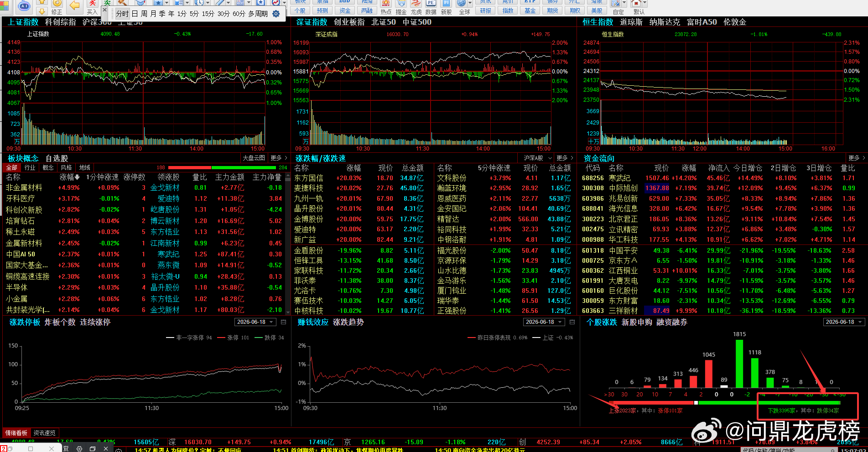Switch to 自选股 tab

(57, 158)
